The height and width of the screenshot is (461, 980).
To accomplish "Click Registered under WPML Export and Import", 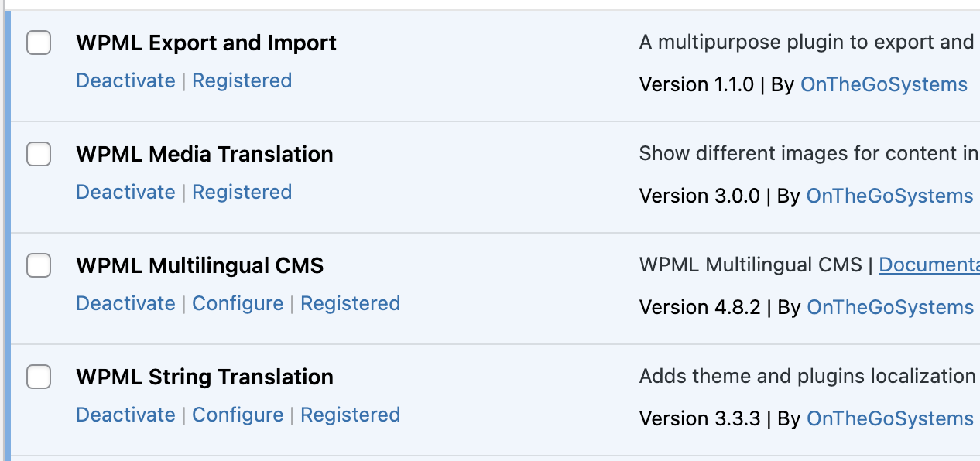I will [242, 80].
